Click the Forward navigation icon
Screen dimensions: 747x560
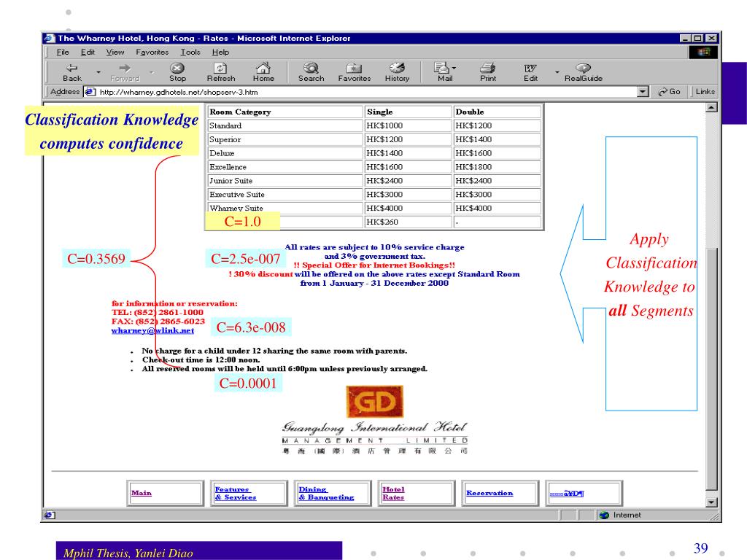(125, 68)
